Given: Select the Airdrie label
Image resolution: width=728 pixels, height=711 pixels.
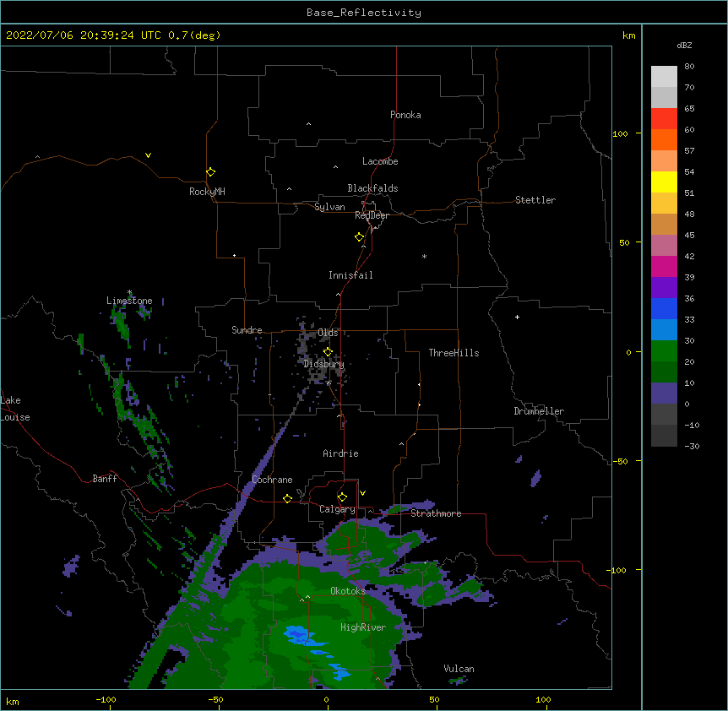Looking at the screenshot, I should (341, 453).
